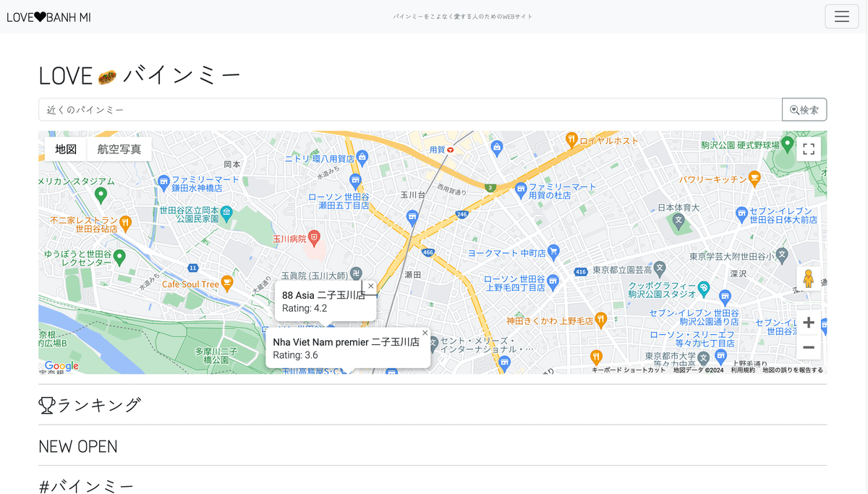The width and height of the screenshot is (868, 494).
Task: Click the 日本体育大 school marker
Action: (678, 219)
